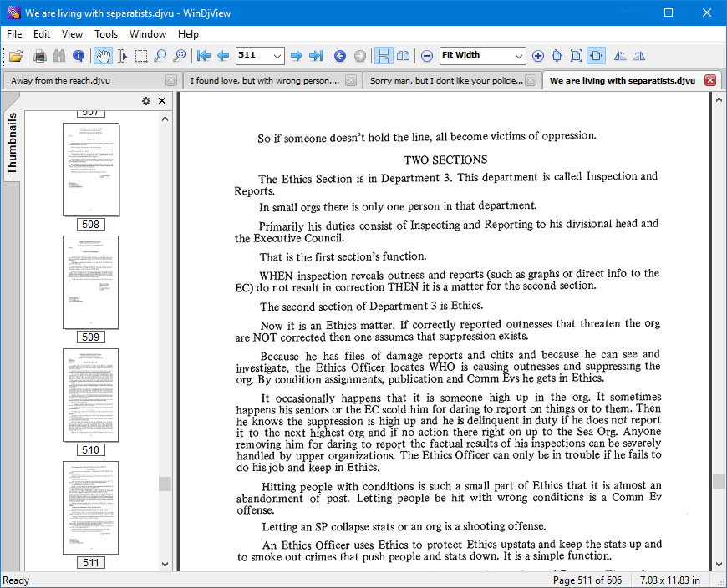Screen dimensions: 727x588
Task: Close the I found love tab
Action: point(351,80)
